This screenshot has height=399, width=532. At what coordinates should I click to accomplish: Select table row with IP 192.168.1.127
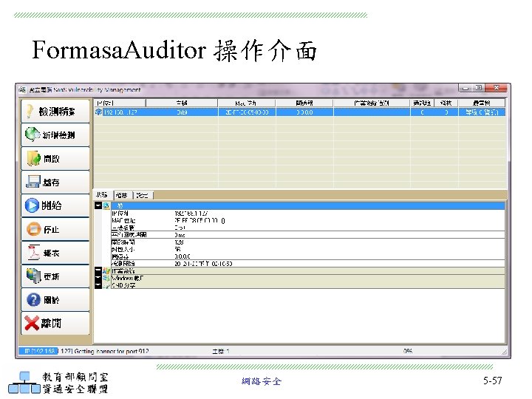tap(300, 112)
